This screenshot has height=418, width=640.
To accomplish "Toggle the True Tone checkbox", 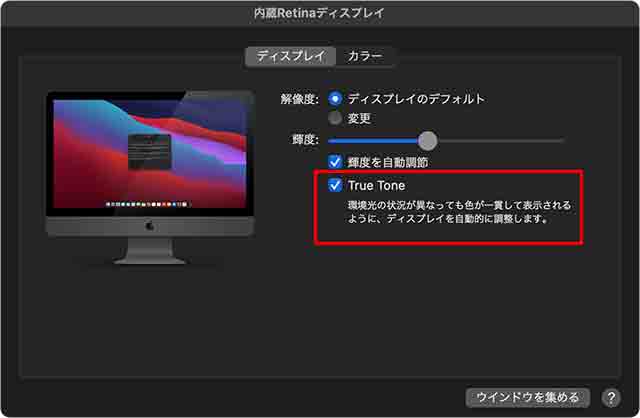I will (x=335, y=185).
